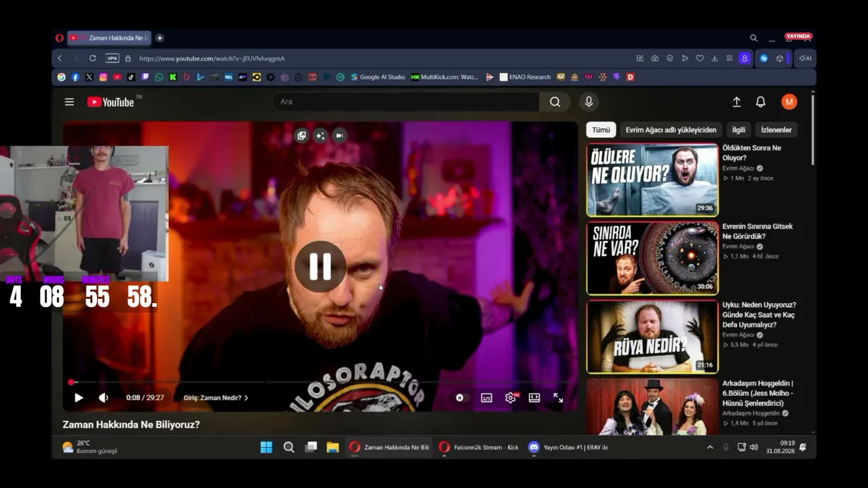The width and height of the screenshot is (868, 488).
Task: Click the YouTube search magnifier button
Action: coord(555,102)
